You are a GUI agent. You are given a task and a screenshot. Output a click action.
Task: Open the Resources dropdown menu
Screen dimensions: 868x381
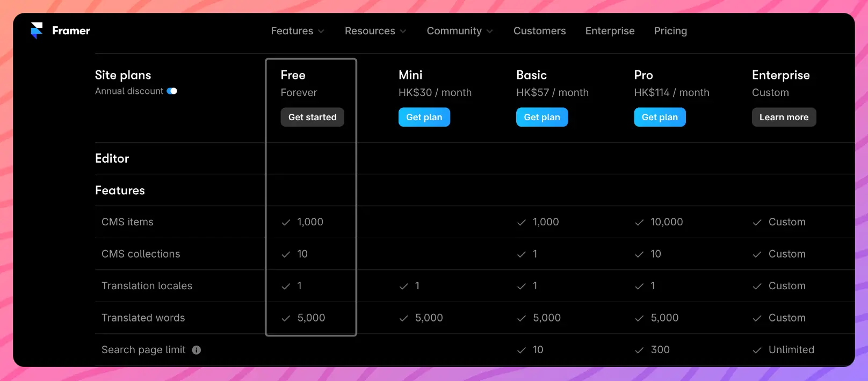click(375, 31)
